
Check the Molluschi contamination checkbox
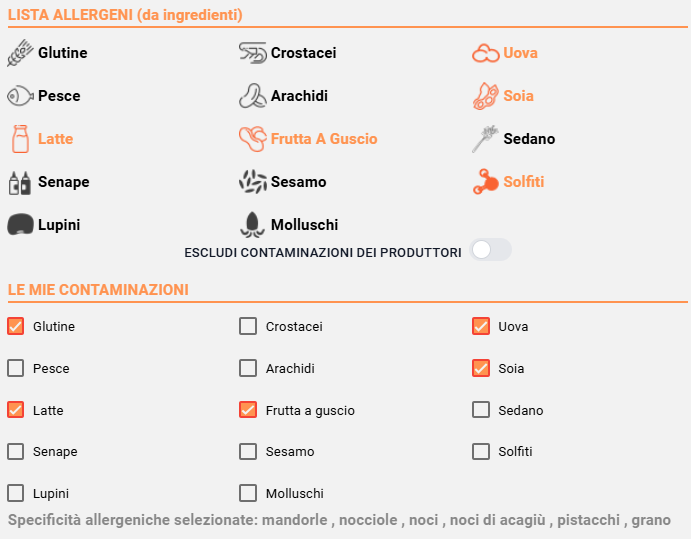(248, 493)
